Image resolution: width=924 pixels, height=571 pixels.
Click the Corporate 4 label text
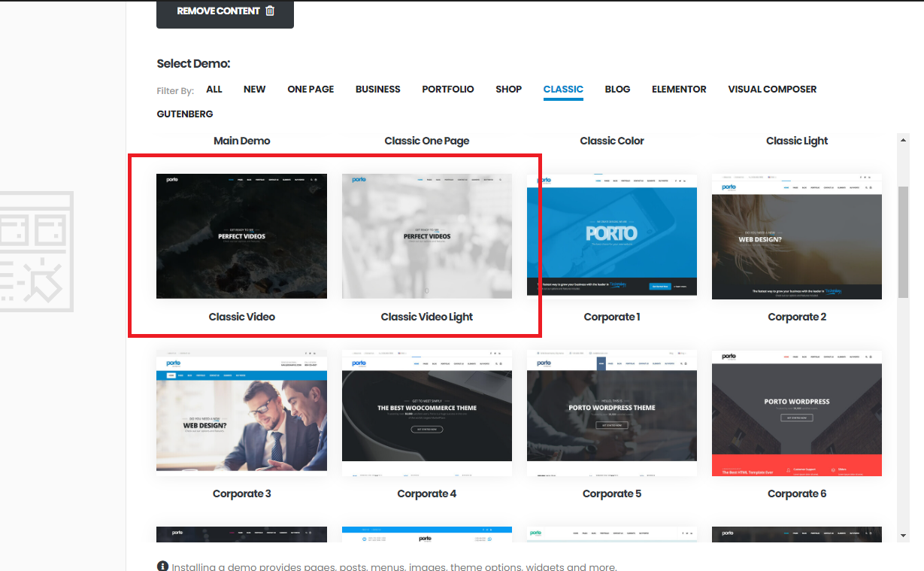click(427, 494)
